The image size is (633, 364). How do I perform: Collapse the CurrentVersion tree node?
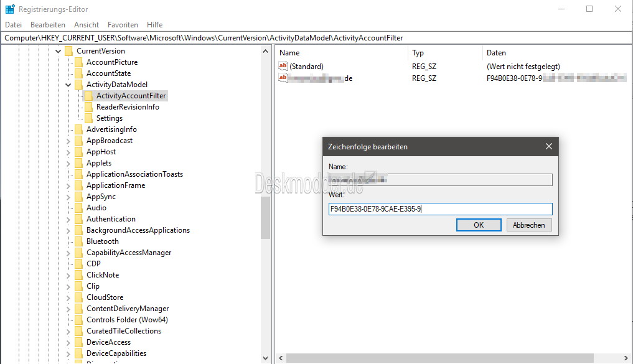58,51
